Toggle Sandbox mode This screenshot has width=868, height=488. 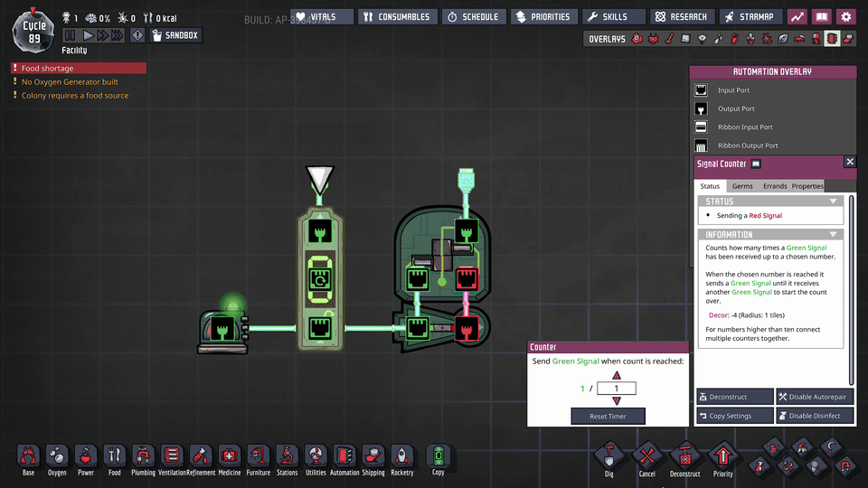(175, 35)
